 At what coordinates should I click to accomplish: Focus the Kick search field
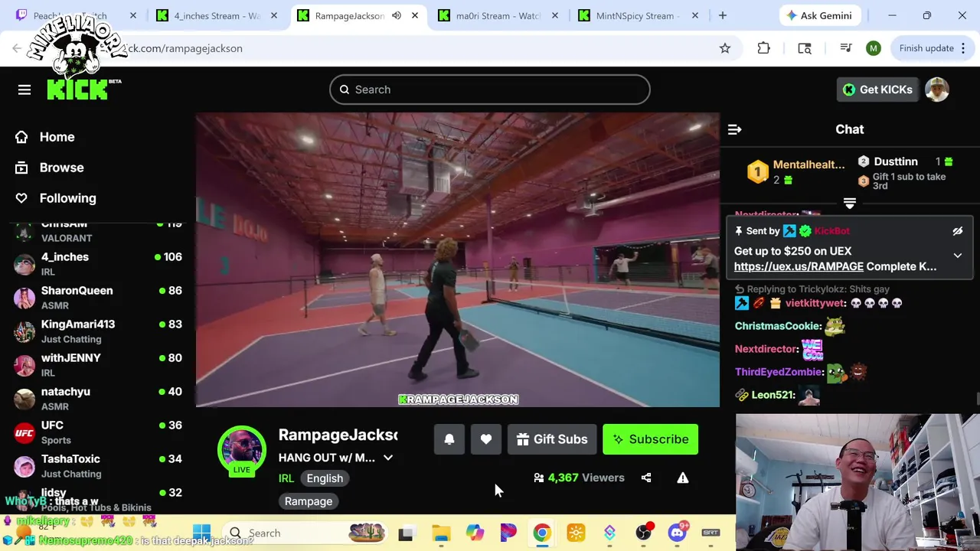point(490,90)
